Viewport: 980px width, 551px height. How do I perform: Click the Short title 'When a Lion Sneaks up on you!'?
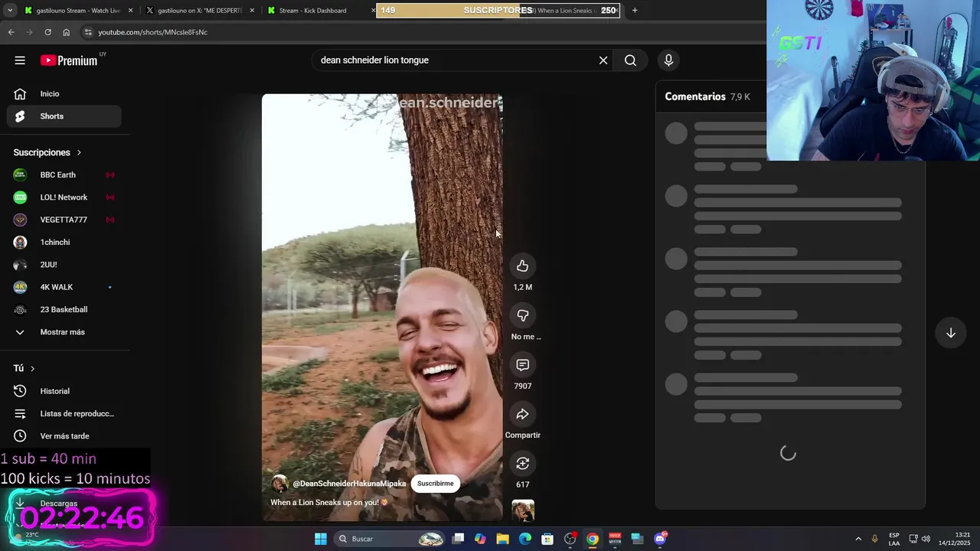coord(329,503)
